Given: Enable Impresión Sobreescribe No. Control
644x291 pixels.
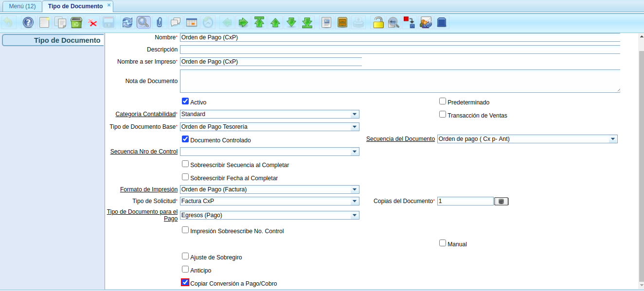Looking at the screenshot, I should (x=185, y=230).
